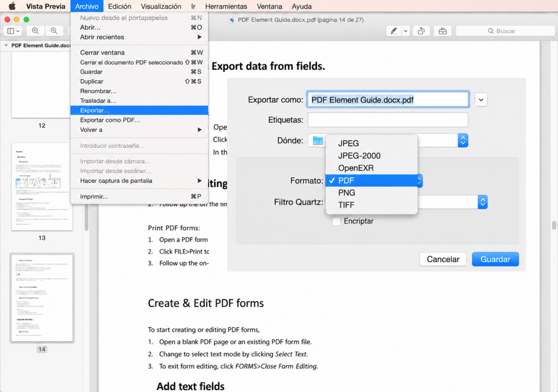
Task: Select page 13 thumbnail in sidebar
Action: tap(41, 186)
